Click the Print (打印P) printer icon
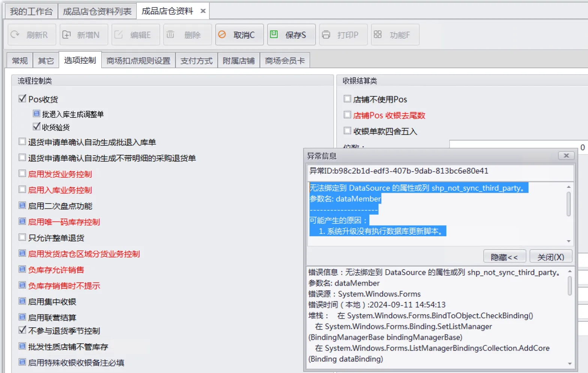Viewport: 588px width, 373px height. tap(326, 34)
